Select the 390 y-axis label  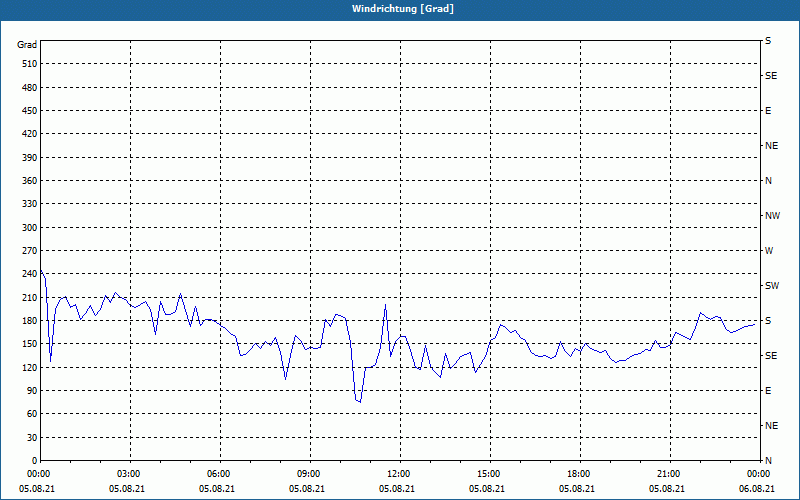coord(30,158)
